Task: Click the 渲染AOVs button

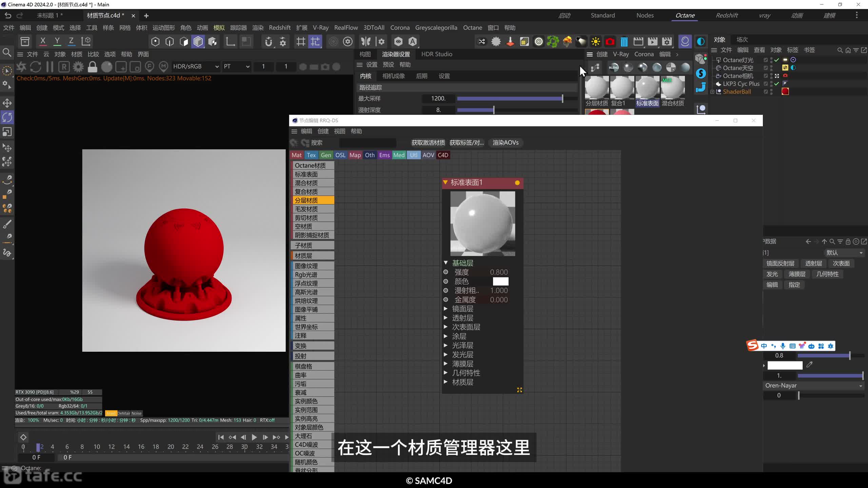Action: (x=506, y=143)
